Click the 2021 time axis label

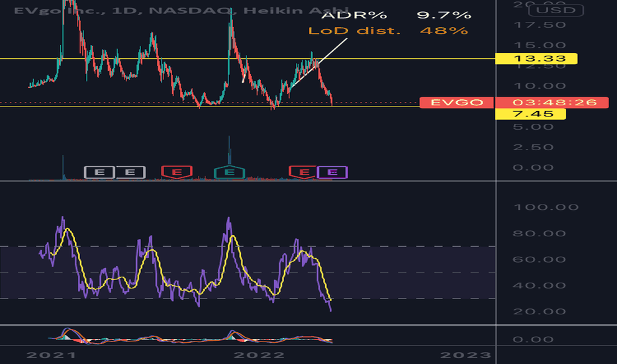(51, 355)
